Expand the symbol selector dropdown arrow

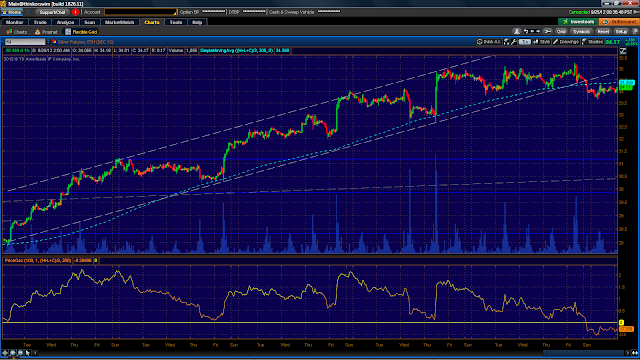pyautogui.click(x=48, y=42)
